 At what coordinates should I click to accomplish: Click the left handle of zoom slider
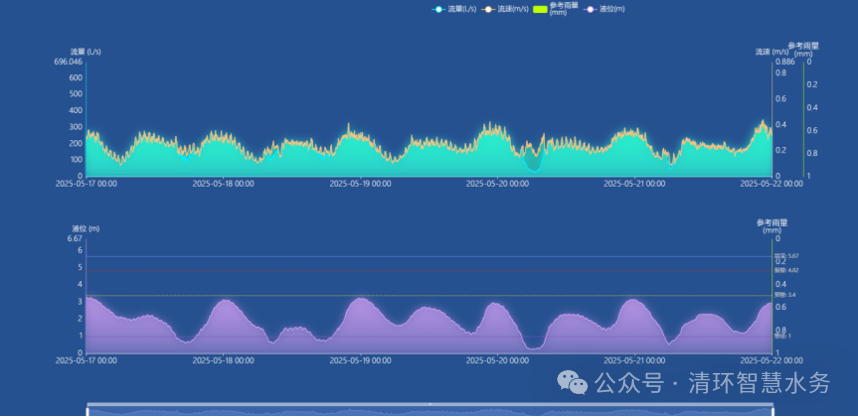pyautogui.click(x=88, y=410)
